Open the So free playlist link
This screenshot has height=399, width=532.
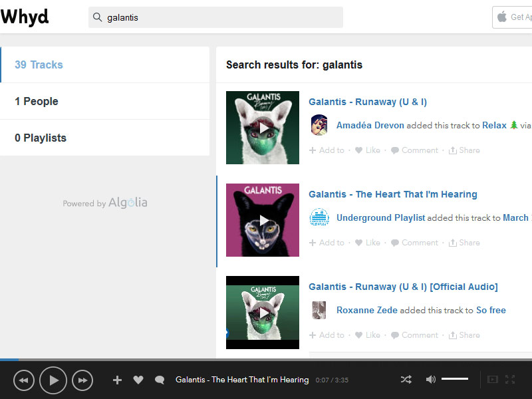click(x=491, y=310)
